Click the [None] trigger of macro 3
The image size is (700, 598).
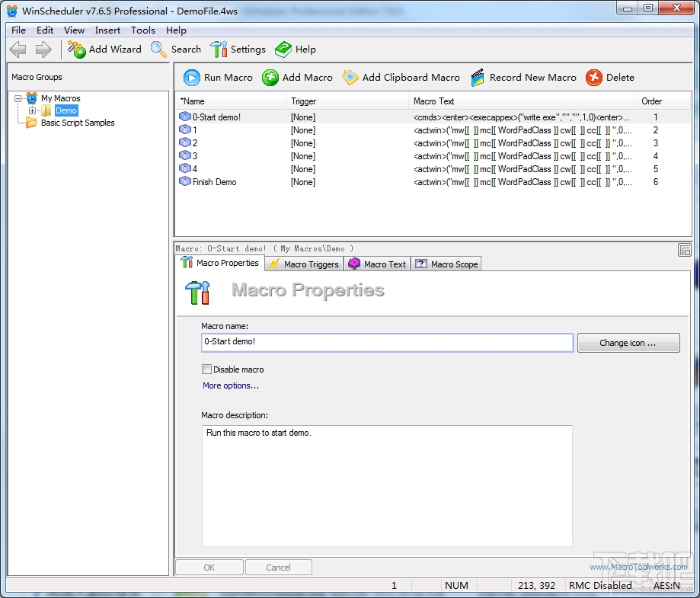pyautogui.click(x=303, y=156)
